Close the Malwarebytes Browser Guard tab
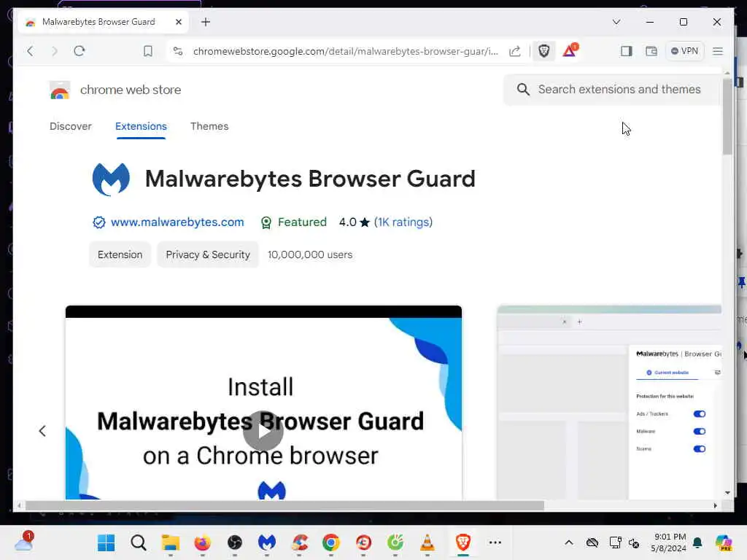The width and height of the screenshot is (747, 560). point(179,22)
